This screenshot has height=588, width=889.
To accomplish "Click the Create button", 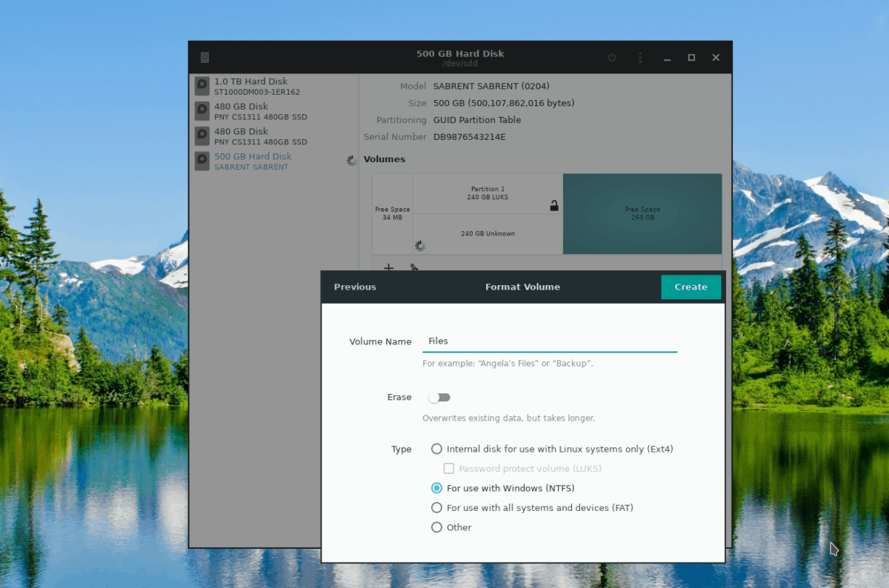I will pos(690,287).
